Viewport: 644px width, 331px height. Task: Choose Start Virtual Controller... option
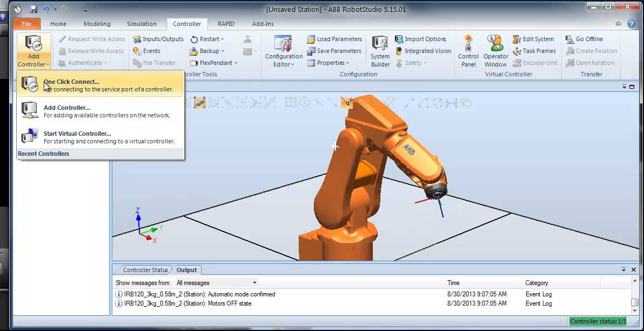(x=100, y=137)
